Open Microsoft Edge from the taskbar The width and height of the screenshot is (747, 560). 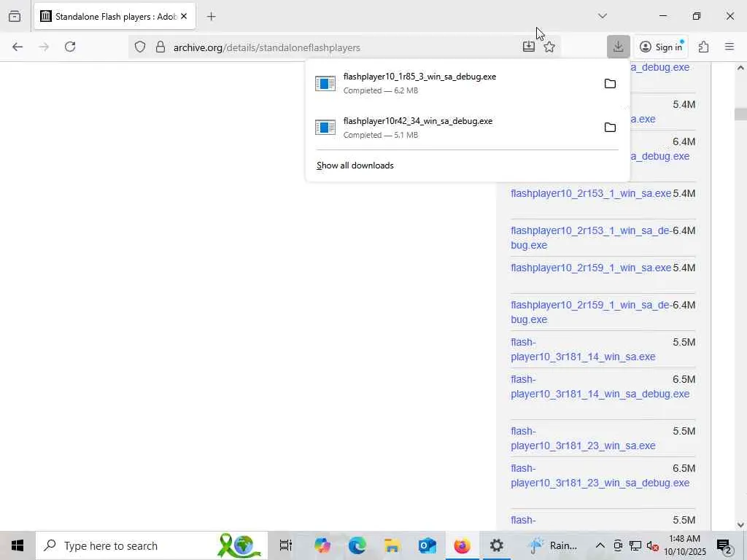(357, 545)
